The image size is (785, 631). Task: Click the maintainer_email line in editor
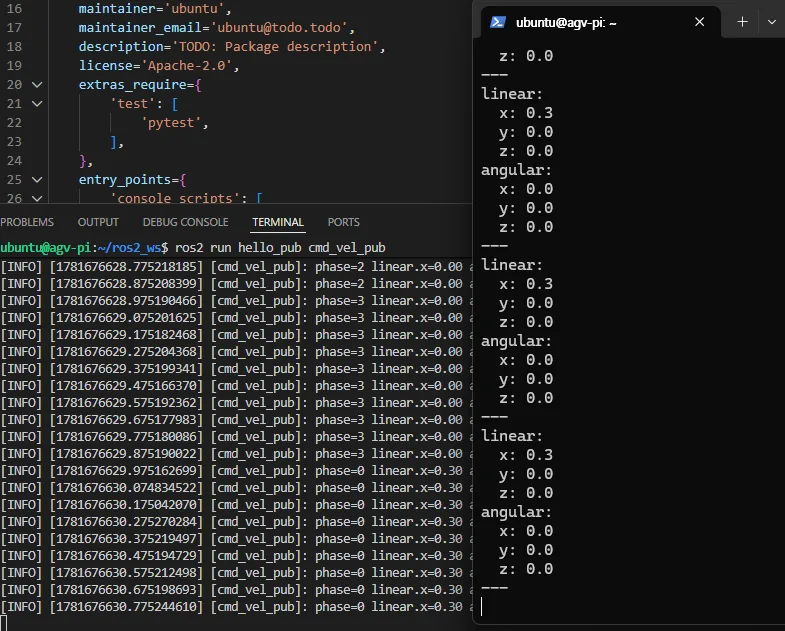point(217,28)
